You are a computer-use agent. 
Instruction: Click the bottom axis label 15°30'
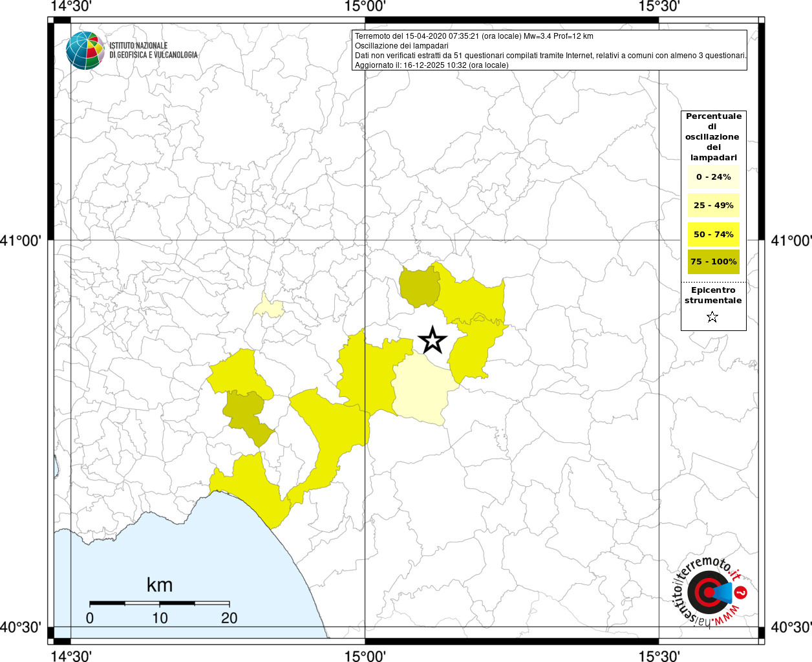[x=659, y=656]
